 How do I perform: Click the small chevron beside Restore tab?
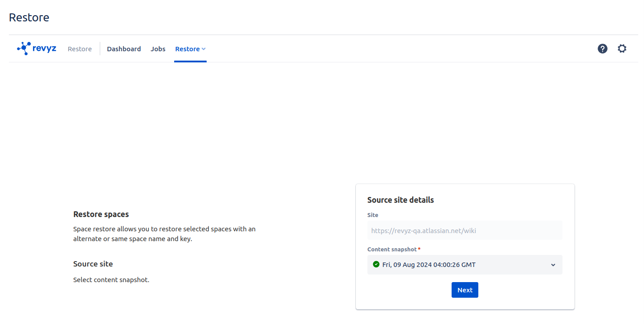[x=204, y=49]
